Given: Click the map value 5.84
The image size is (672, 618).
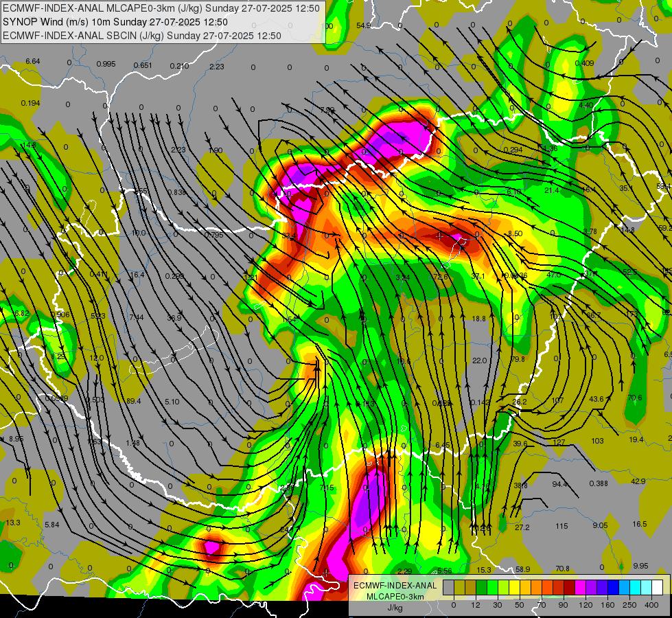Looking at the screenshot, I should [x=52, y=525].
